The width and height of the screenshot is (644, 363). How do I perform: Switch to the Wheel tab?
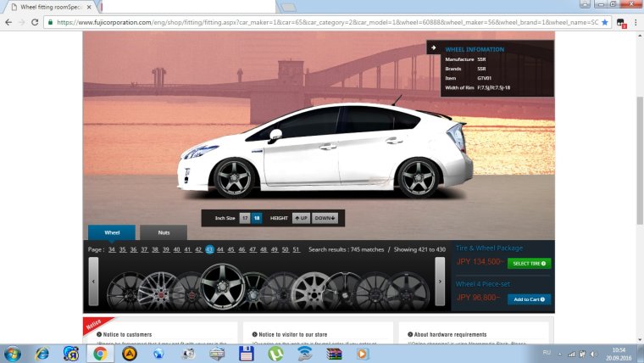112,232
